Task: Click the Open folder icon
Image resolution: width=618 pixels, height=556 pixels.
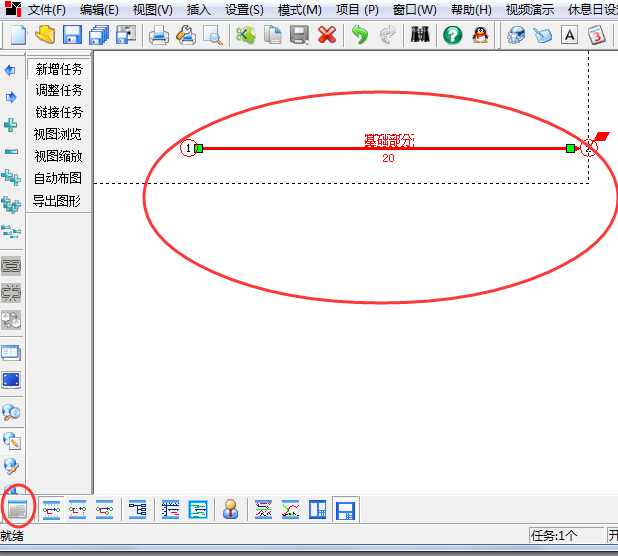Action: pos(45,36)
